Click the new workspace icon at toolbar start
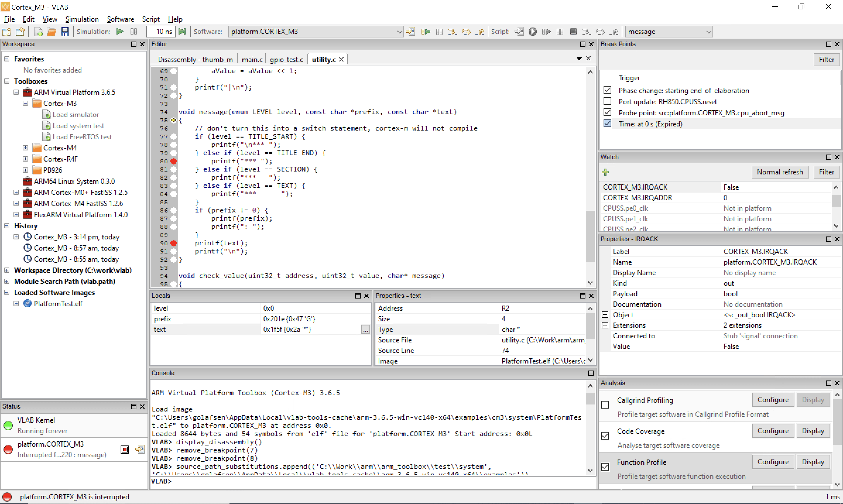Image resolution: width=843 pixels, height=504 pixels. (7, 32)
